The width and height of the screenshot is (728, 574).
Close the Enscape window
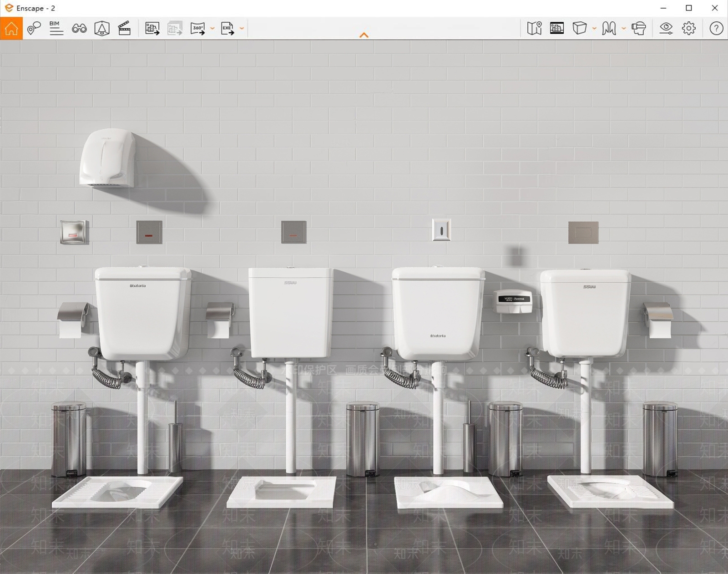tap(715, 8)
